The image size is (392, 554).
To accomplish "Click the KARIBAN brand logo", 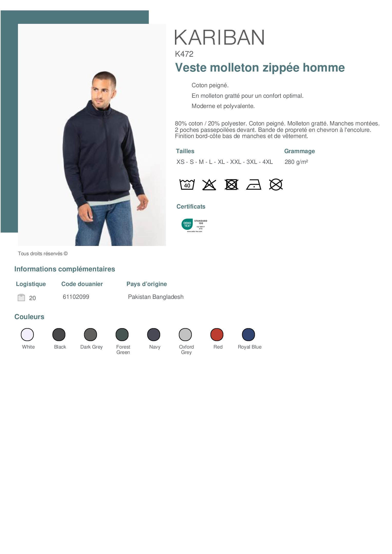I will coord(219,37).
